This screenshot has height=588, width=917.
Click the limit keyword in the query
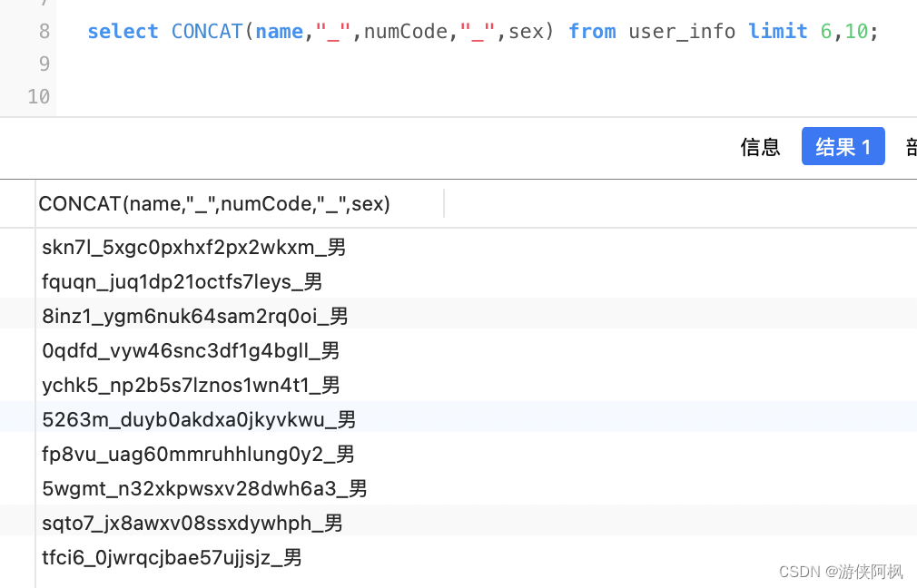click(778, 31)
